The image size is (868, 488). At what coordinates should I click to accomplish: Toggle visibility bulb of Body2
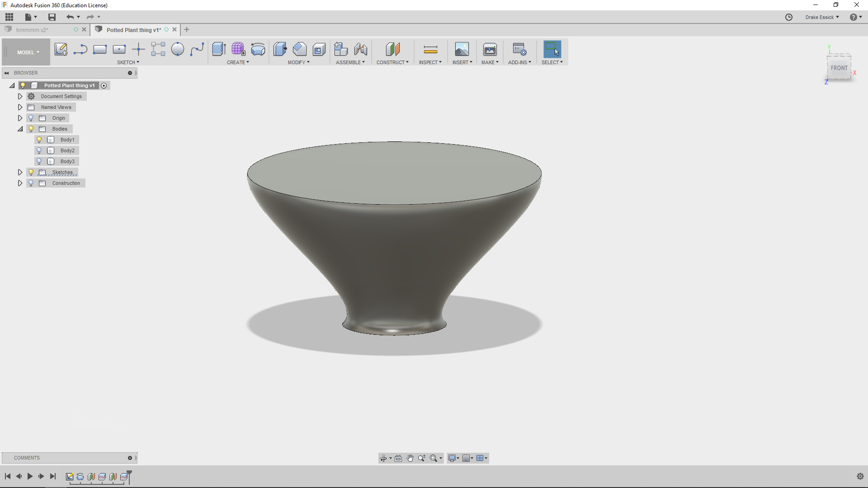(x=39, y=150)
